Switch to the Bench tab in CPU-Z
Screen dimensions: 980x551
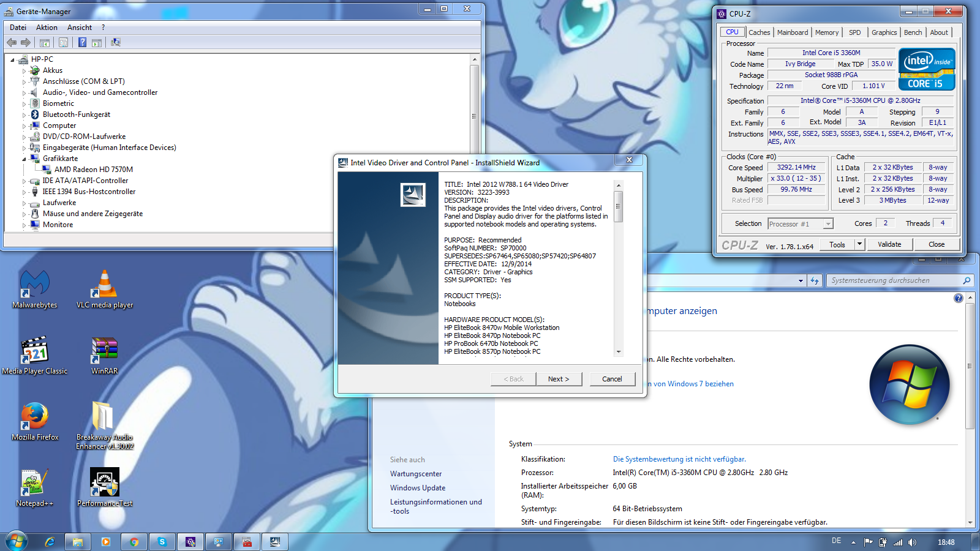click(913, 32)
